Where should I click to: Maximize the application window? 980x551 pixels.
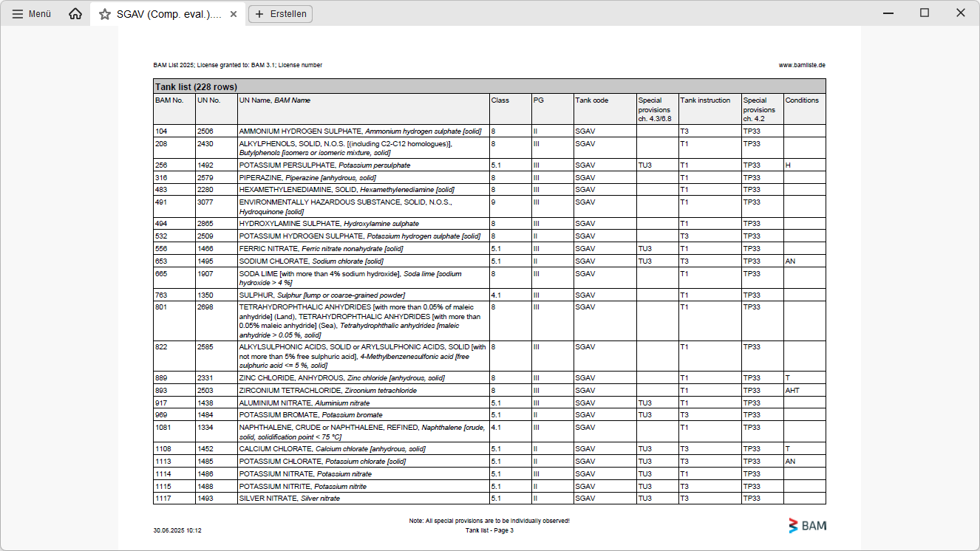[x=925, y=13]
